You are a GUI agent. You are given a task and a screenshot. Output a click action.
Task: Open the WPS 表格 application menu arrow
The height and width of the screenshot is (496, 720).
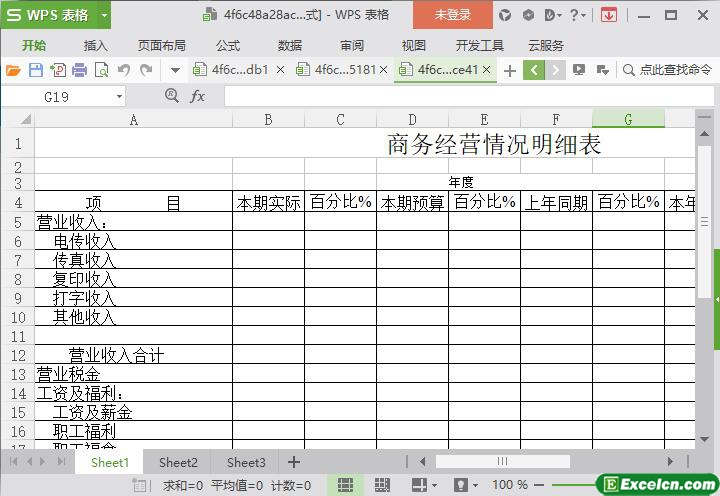click(x=104, y=16)
